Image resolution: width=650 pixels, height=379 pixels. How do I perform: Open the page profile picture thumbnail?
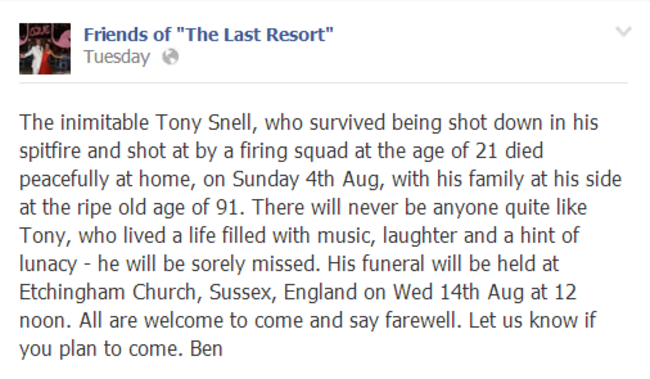45,49
